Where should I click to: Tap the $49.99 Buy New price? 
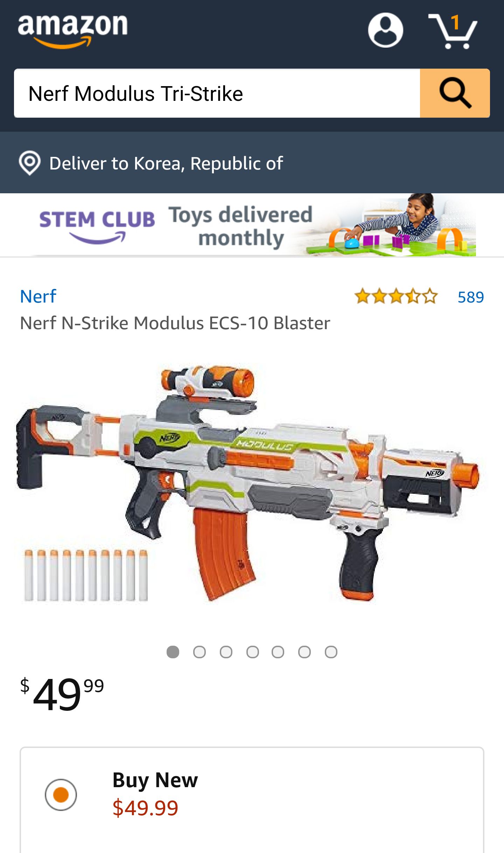(145, 808)
